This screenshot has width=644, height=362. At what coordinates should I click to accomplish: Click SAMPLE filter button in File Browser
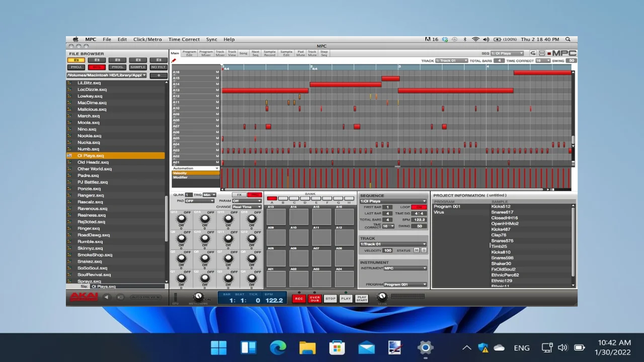click(x=137, y=67)
